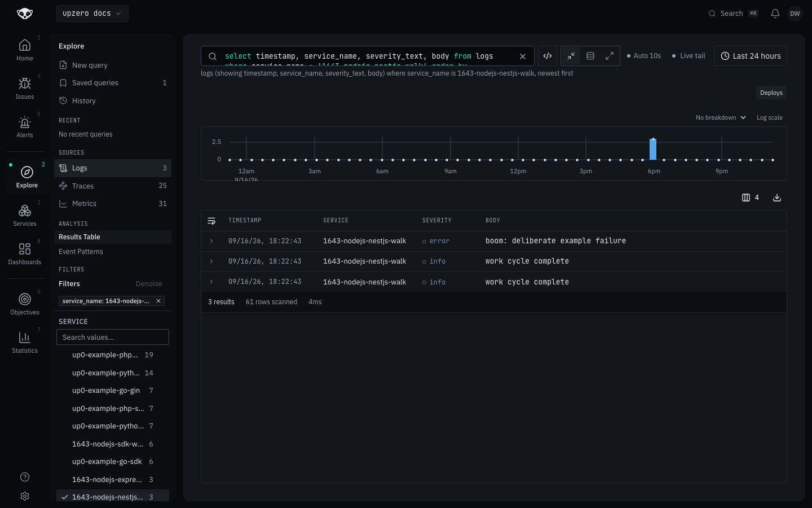
Task: Switch to Results Table analysis
Action: click(113, 237)
